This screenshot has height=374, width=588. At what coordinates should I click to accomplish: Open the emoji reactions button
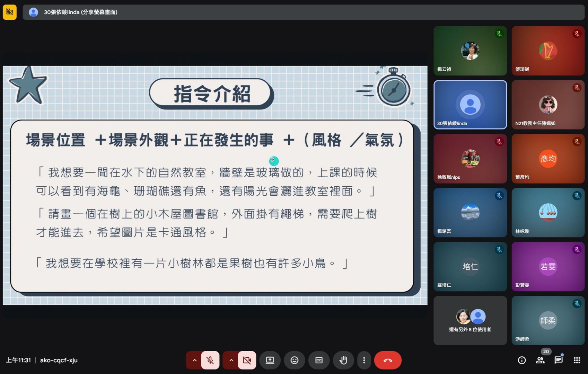tap(295, 360)
